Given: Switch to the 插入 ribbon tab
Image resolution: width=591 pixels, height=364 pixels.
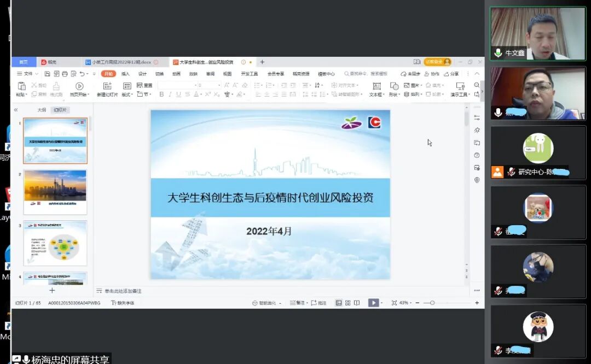Looking at the screenshot, I should click(x=125, y=73).
